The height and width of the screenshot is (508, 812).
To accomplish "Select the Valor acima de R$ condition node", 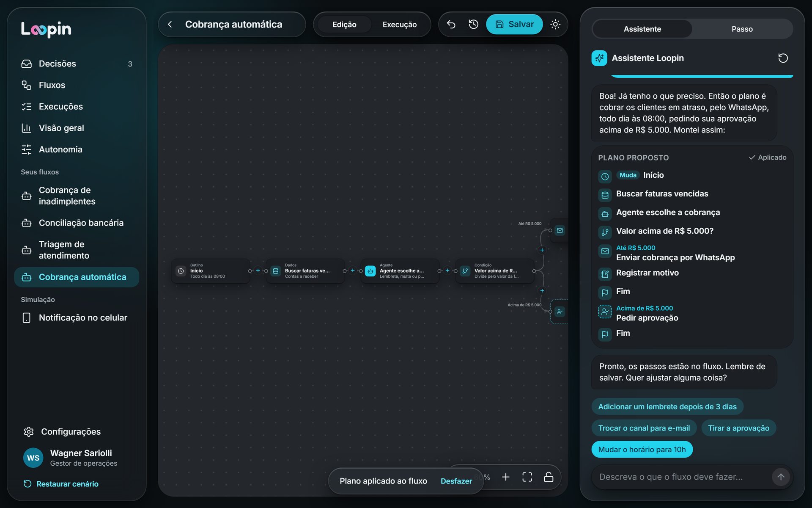I will click(x=494, y=271).
